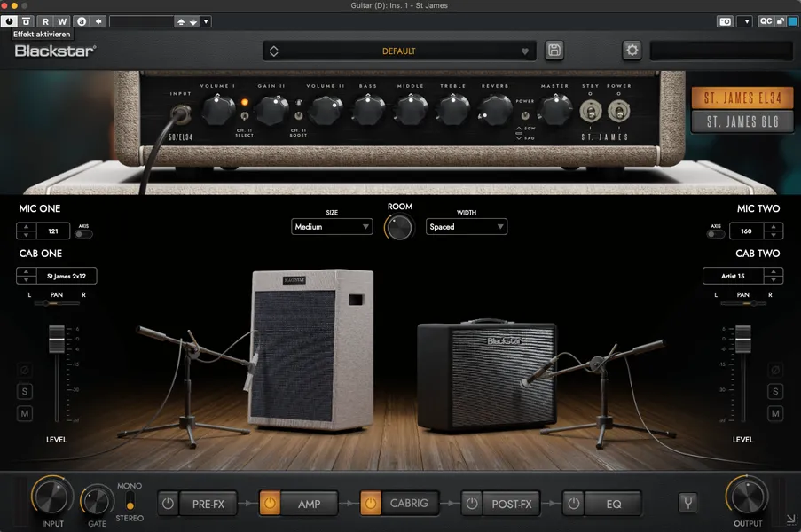Solo Cab One with the S button
This screenshot has height=532, width=801.
25,392
